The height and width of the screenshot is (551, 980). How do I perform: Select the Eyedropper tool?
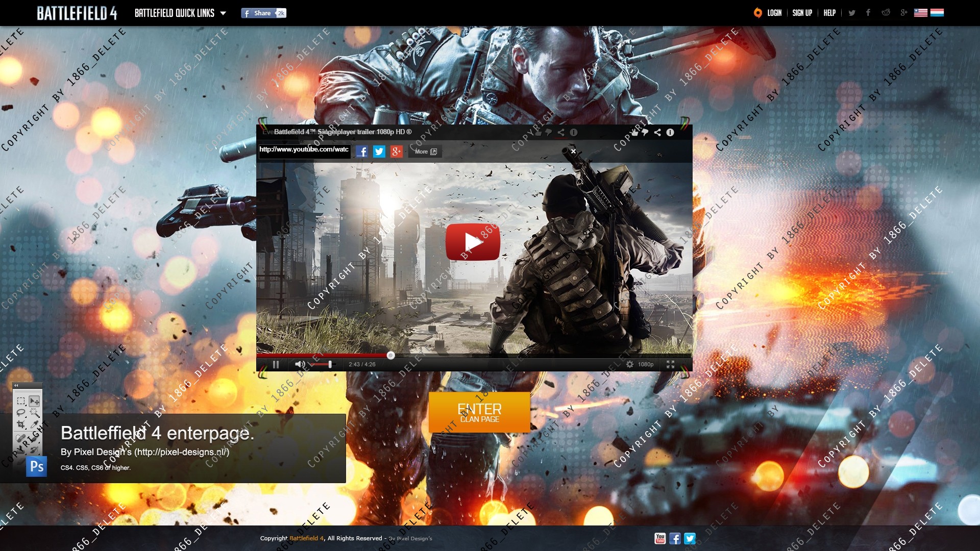coord(34,424)
